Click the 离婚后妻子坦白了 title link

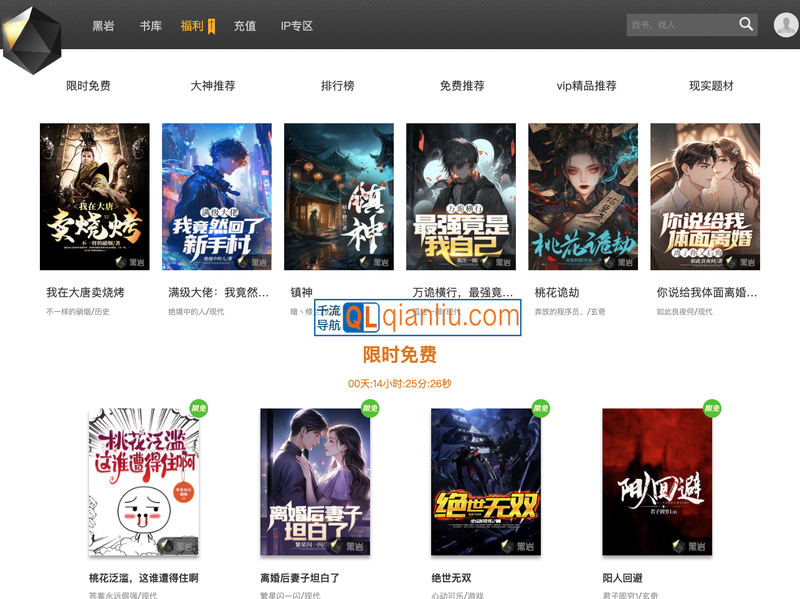click(x=300, y=578)
